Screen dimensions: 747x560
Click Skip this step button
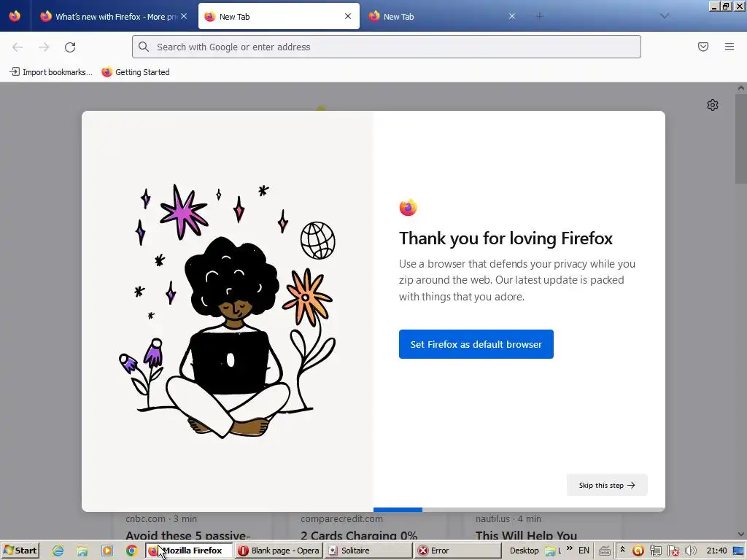[x=607, y=485]
